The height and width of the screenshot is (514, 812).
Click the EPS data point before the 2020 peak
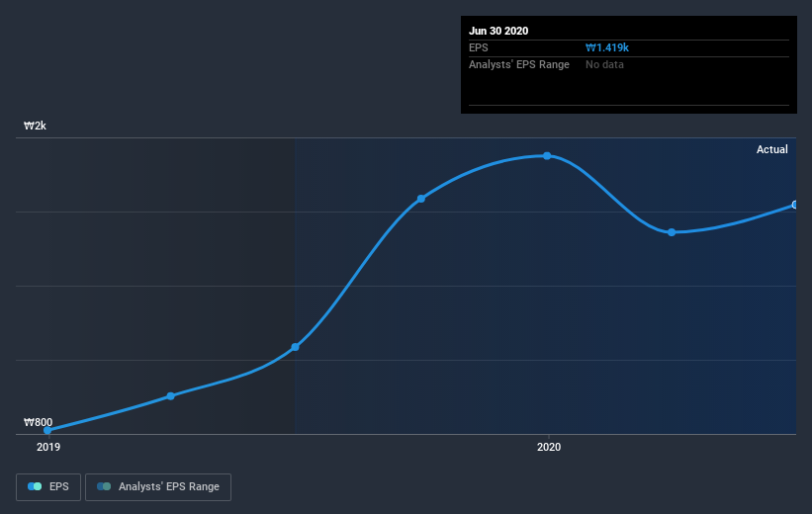coord(421,199)
